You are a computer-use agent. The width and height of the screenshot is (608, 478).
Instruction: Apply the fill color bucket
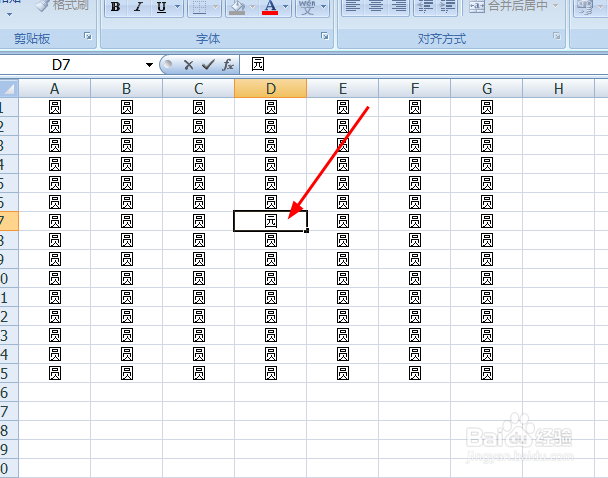[x=237, y=7]
